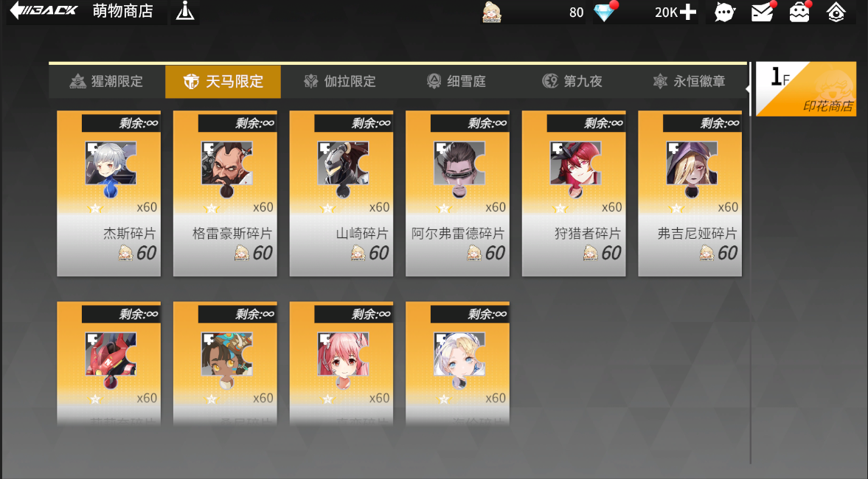868x479 pixels.
Task: Select the 第九夜 tab
Action: click(572, 82)
